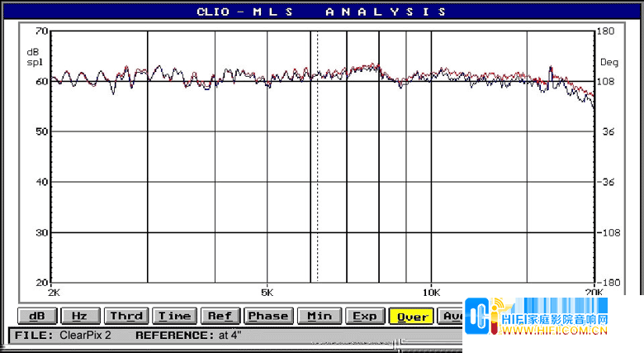Toggle the Phase curve display

click(268, 316)
